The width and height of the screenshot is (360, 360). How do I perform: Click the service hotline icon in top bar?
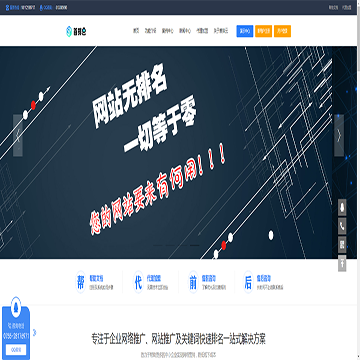click(x=7, y=7)
